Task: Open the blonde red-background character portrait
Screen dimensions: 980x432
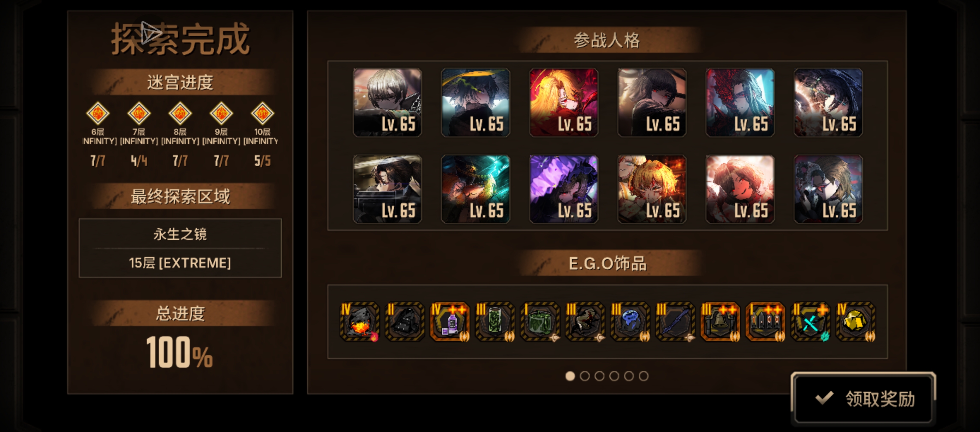Action: click(x=564, y=102)
